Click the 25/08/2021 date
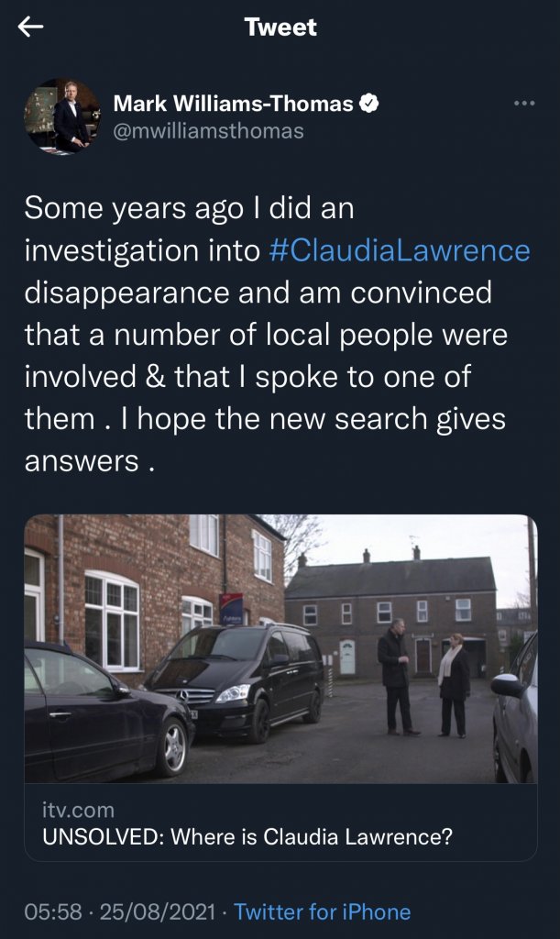This screenshot has width=560, height=939. tap(156, 911)
